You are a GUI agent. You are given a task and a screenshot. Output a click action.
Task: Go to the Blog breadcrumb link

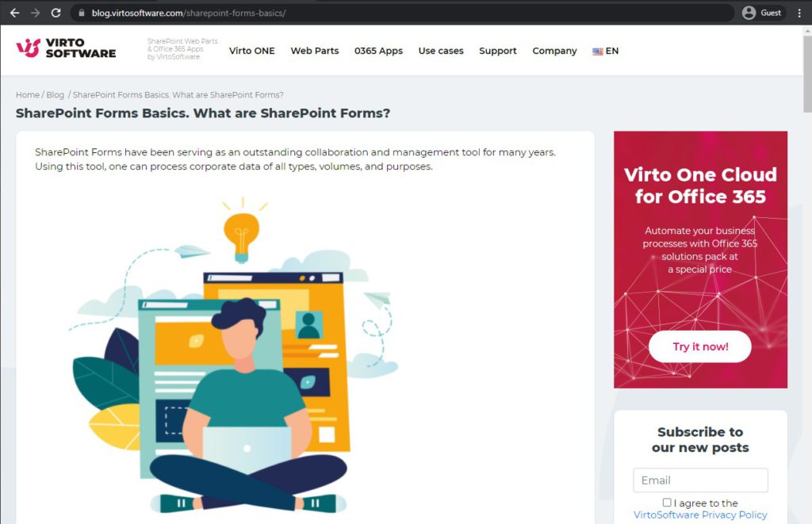(56, 95)
